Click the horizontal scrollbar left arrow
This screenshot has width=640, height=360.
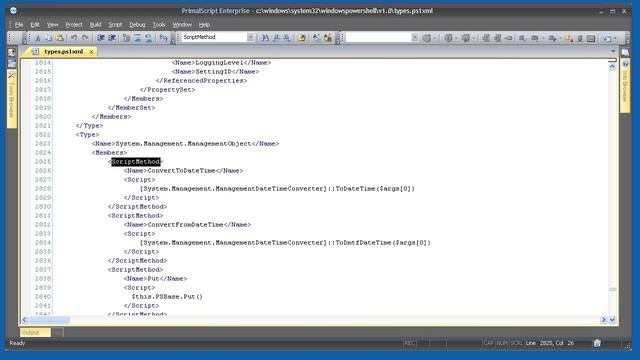pyautogui.click(x=24, y=320)
